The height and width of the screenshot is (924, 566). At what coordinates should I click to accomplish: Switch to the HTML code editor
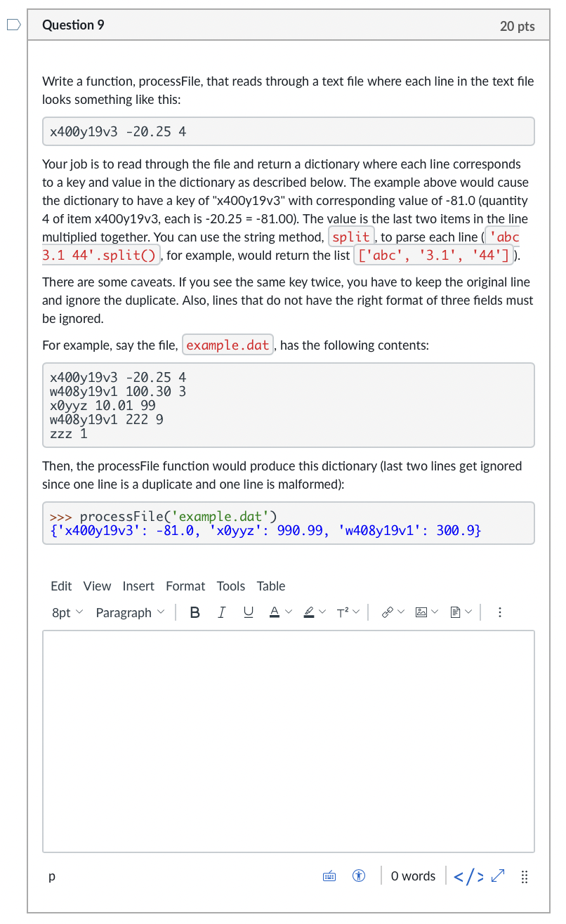pos(467,876)
